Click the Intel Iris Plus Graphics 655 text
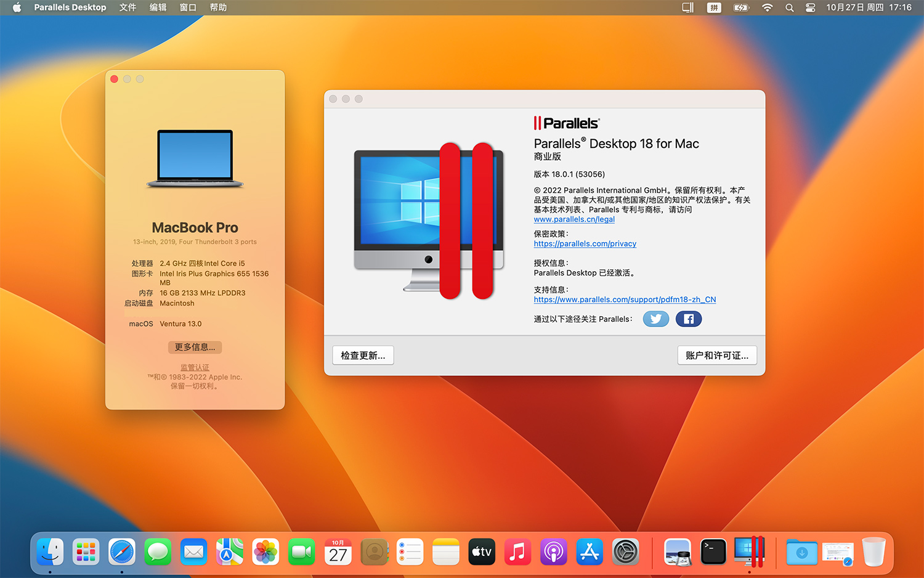The width and height of the screenshot is (924, 578). (x=214, y=278)
